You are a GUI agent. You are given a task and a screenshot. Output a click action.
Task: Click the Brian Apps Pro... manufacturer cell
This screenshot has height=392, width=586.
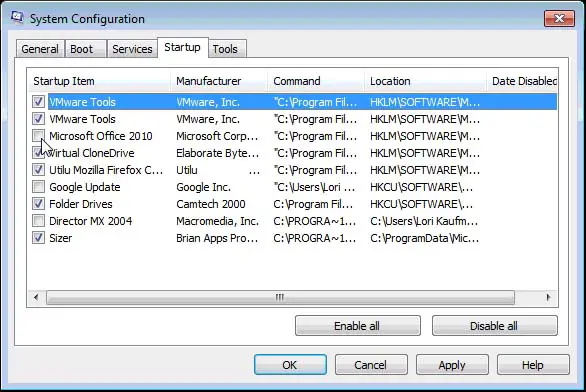coord(217,238)
